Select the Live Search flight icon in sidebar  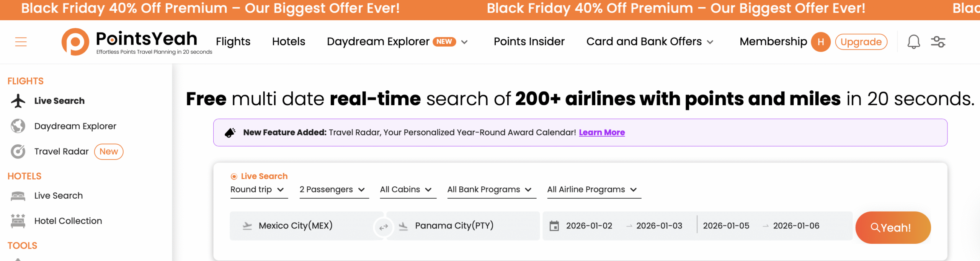tap(18, 100)
